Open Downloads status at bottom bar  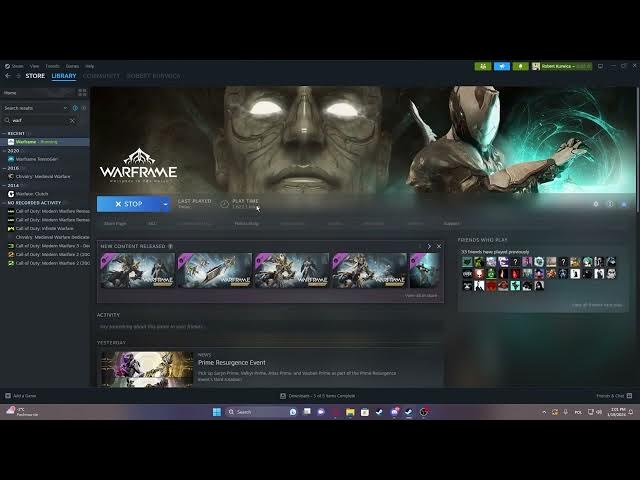(318, 396)
